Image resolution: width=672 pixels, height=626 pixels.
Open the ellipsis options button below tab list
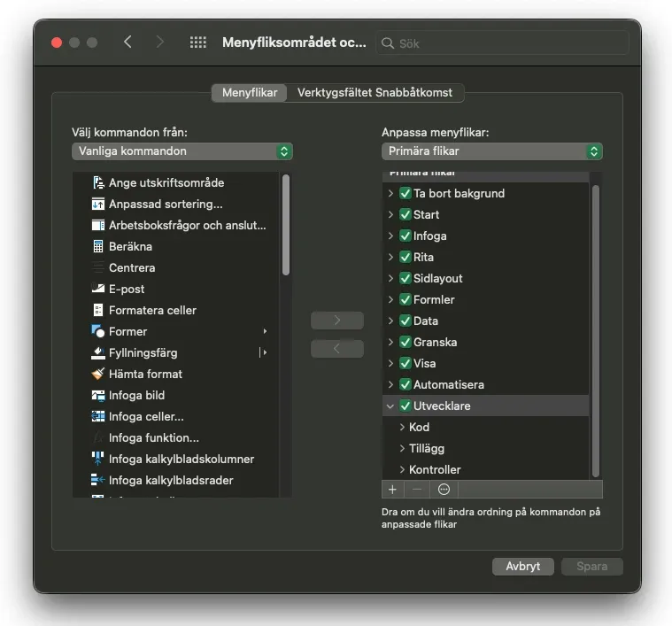(x=444, y=489)
